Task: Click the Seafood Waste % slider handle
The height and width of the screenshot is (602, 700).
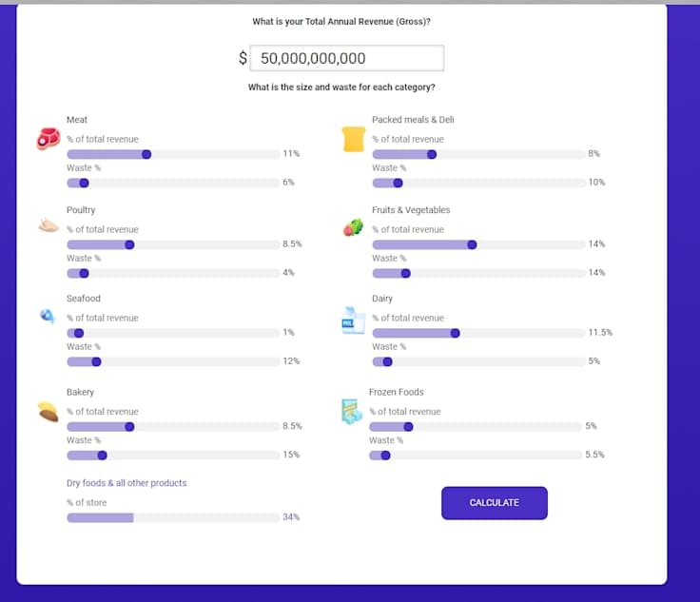Action: [x=96, y=361]
